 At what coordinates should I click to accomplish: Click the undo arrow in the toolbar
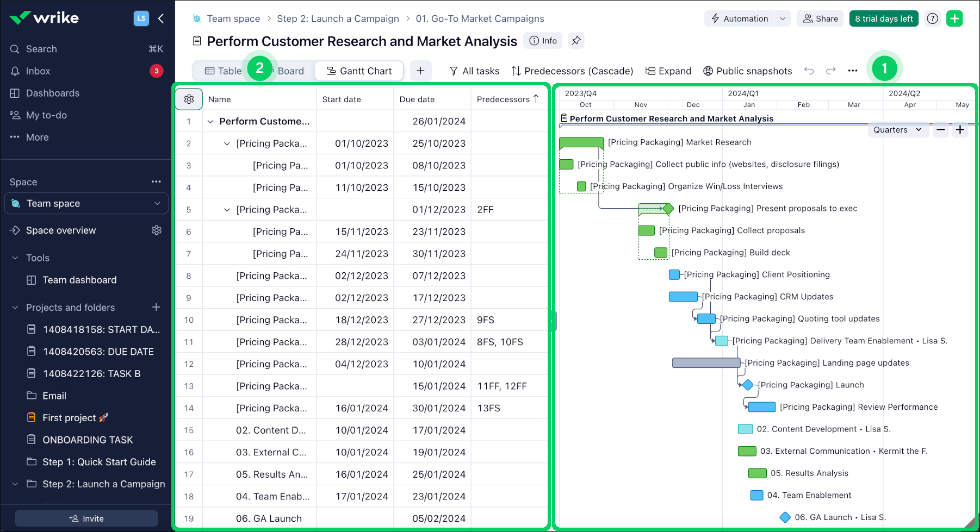tap(809, 71)
